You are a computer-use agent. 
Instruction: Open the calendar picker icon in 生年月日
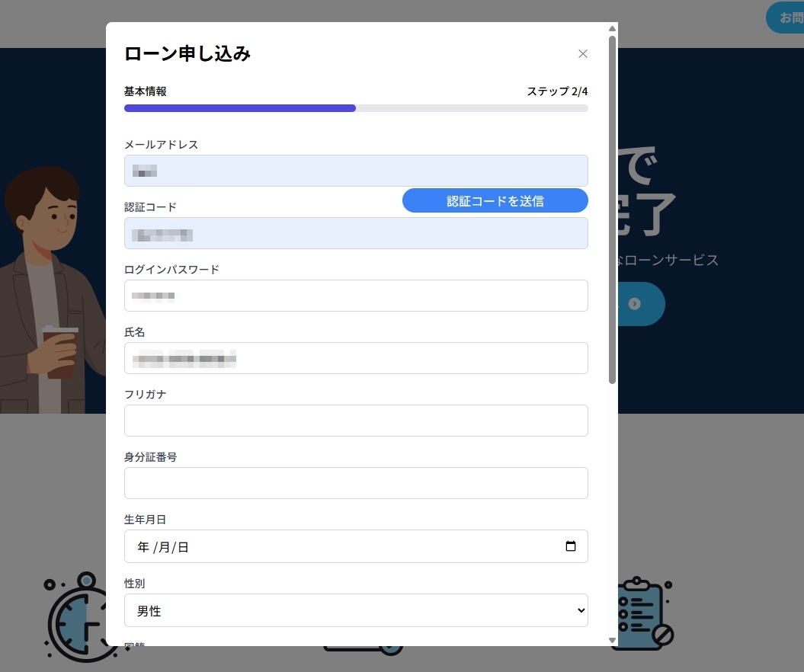pos(571,546)
